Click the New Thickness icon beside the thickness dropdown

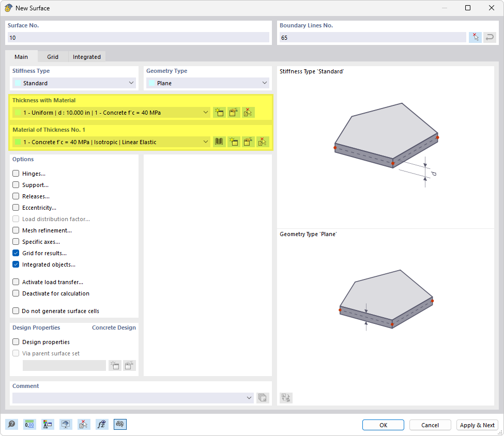(219, 113)
